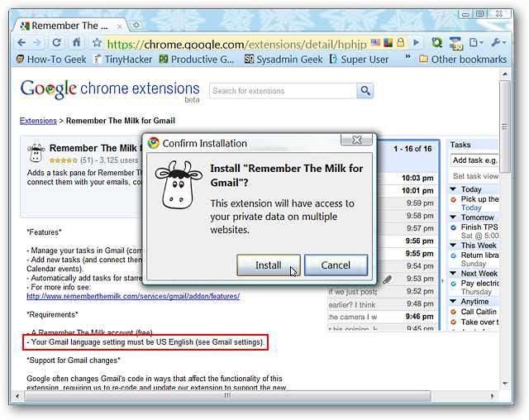The height and width of the screenshot is (420, 529).
Task: Show hidden bookmarks with double chevron
Action: (x=407, y=57)
